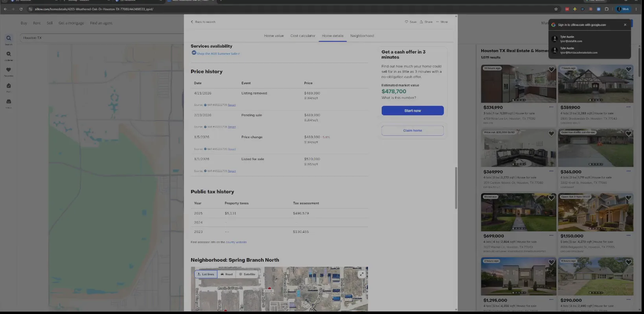Open Get a mortgage menu

[x=71, y=23]
